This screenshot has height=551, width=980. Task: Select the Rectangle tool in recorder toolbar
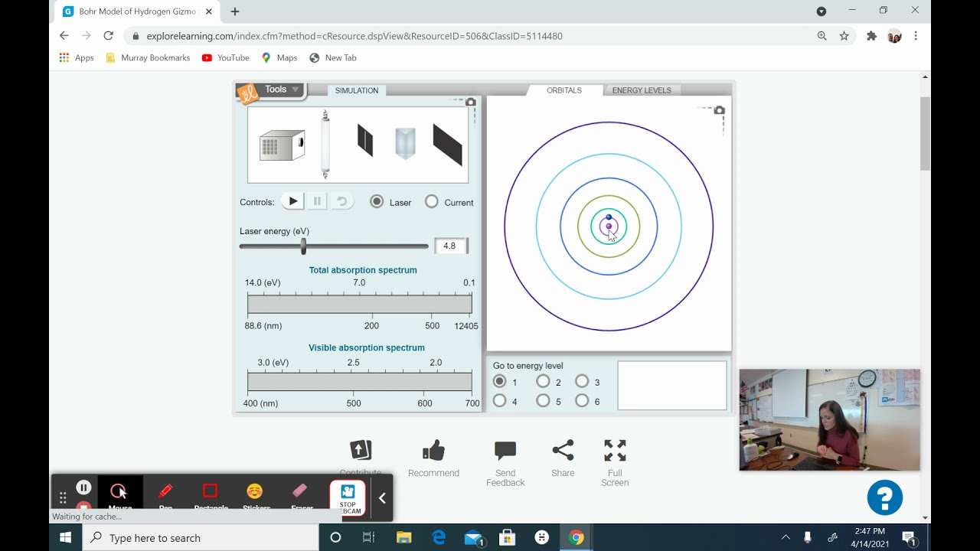(211, 494)
